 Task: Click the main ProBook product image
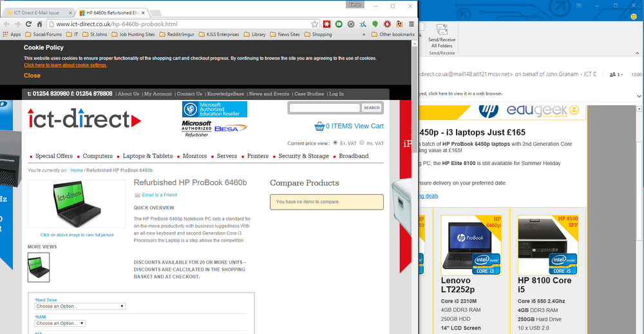point(77,204)
